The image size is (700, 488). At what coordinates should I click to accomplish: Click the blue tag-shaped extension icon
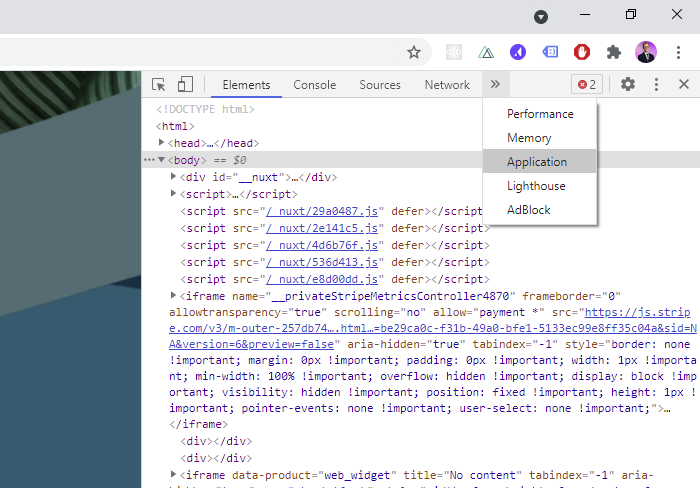(550, 52)
